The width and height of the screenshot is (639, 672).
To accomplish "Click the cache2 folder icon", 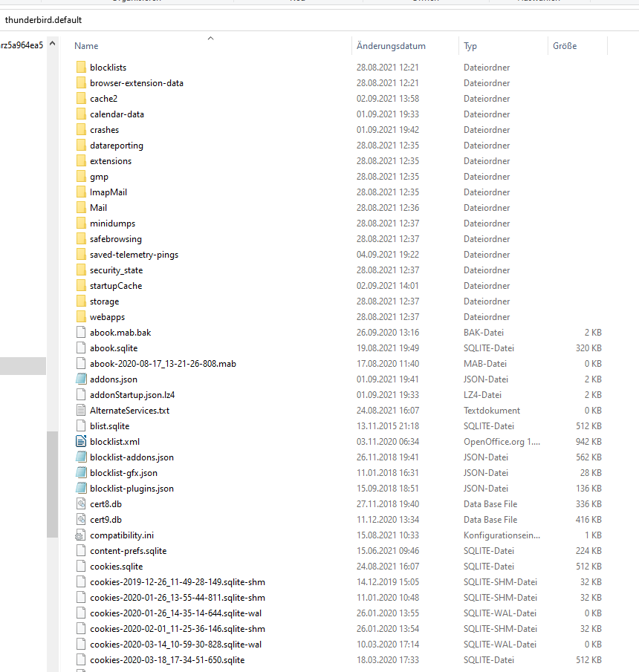I will click(81, 99).
